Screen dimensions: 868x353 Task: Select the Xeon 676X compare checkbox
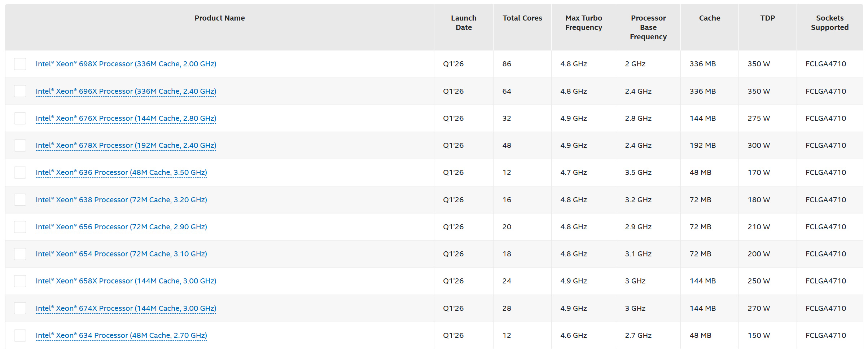[20, 118]
